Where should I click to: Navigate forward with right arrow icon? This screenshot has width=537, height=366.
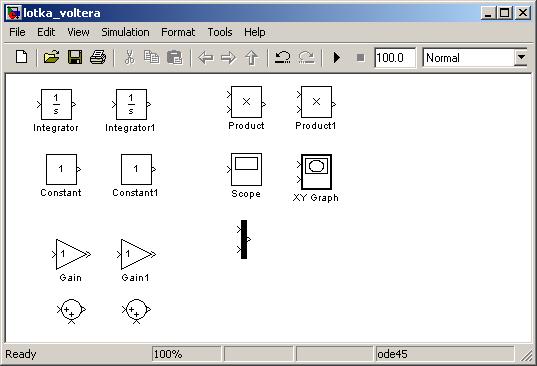pyautogui.click(x=228, y=58)
